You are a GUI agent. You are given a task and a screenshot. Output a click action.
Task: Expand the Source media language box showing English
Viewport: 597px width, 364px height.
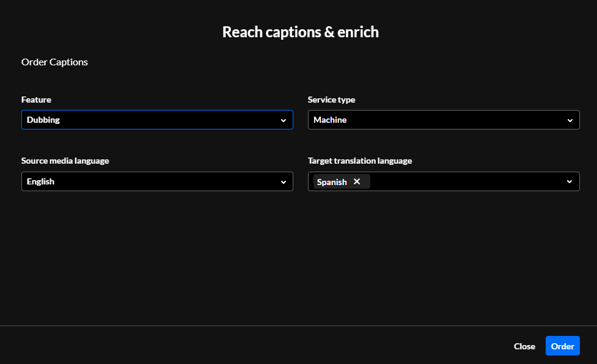(147, 182)
